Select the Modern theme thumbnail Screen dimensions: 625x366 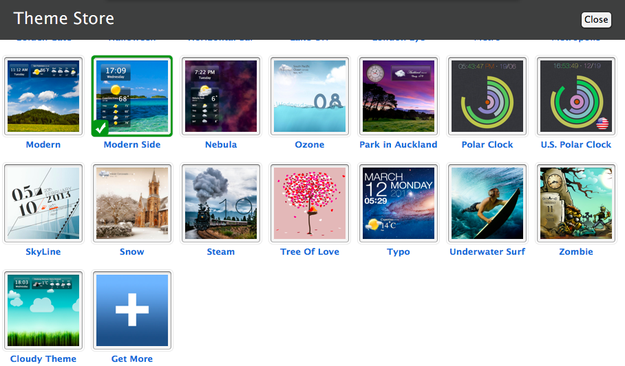pyautogui.click(x=43, y=96)
